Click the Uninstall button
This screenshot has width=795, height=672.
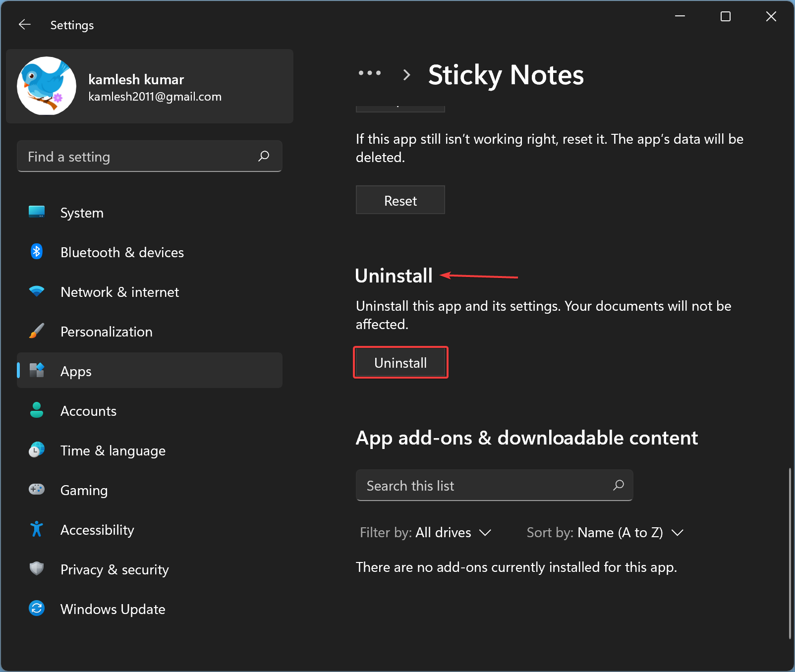400,362
